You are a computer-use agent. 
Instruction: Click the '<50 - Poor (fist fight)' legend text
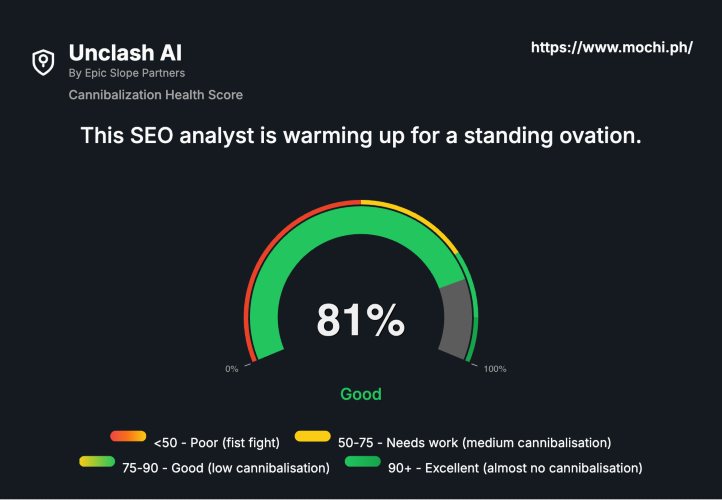pyautogui.click(x=218, y=441)
